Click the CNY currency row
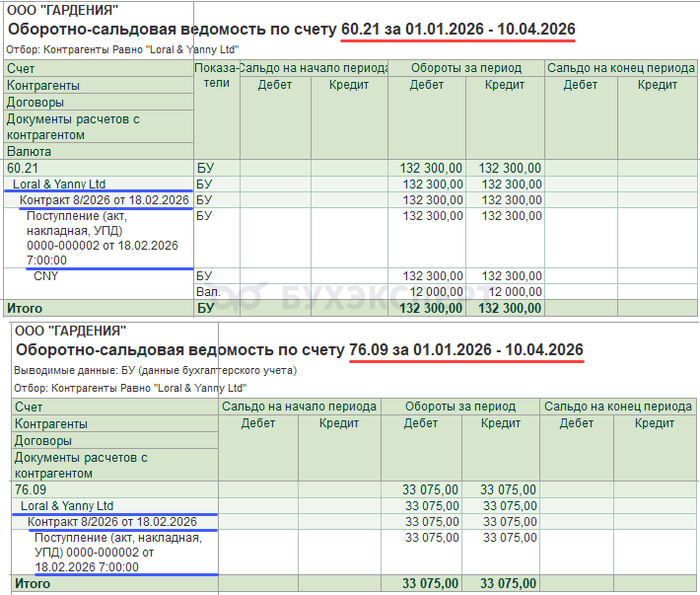700x595 pixels. click(45, 275)
